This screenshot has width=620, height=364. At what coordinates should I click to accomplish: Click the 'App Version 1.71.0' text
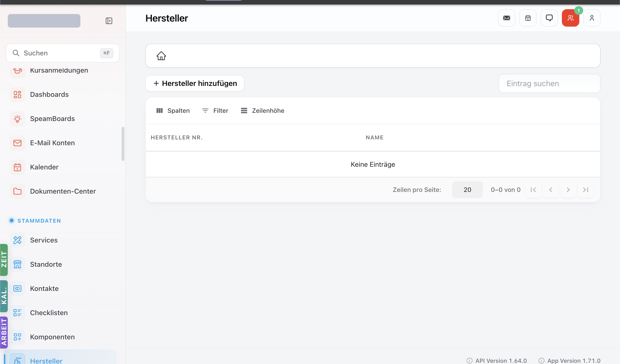[x=574, y=361]
